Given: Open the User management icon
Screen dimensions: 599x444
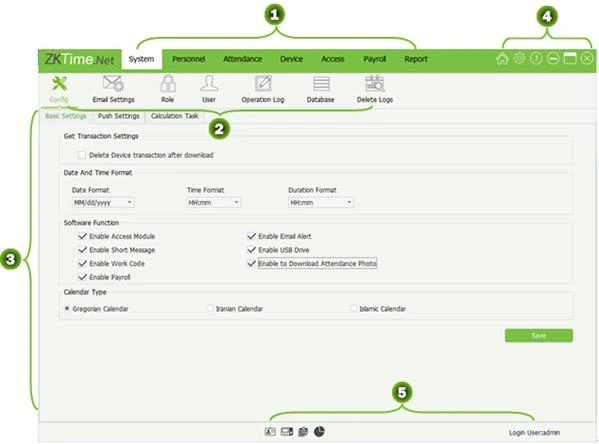Looking at the screenshot, I should [x=209, y=84].
